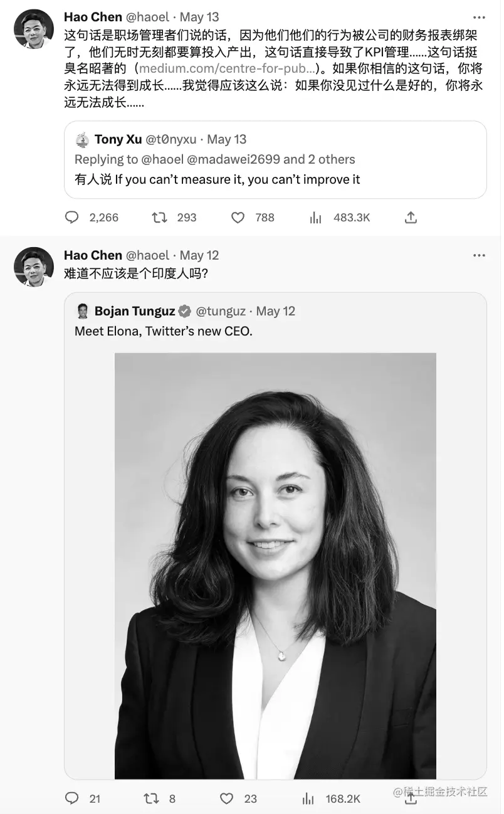Click the share icon under the first tweet
504x814 pixels.
click(411, 217)
